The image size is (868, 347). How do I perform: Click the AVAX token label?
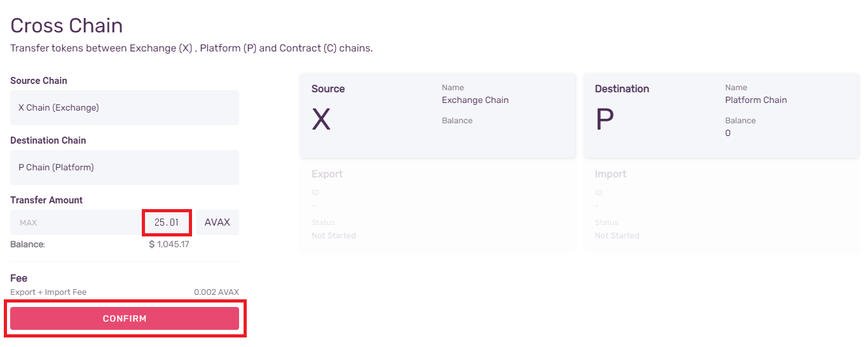coord(217,223)
